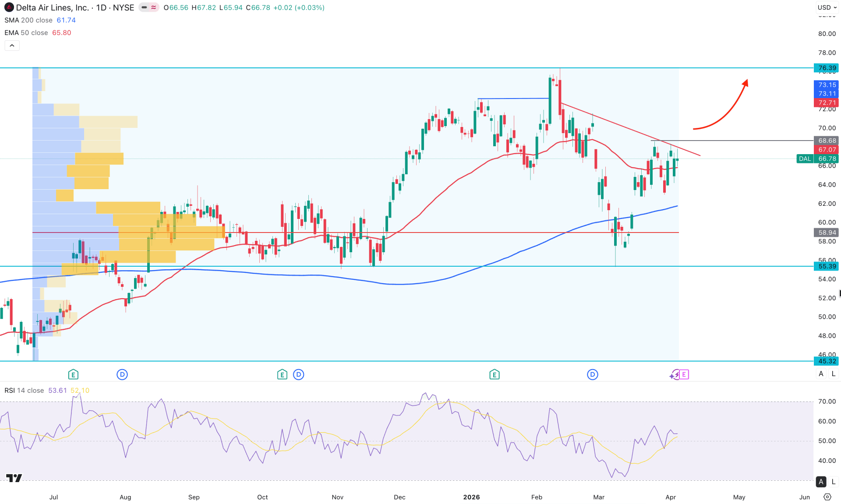Viewport: 841px width, 504px height.
Task: Collapse the indicator legend with the chevron arrow
Action: (x=12, y=45)
